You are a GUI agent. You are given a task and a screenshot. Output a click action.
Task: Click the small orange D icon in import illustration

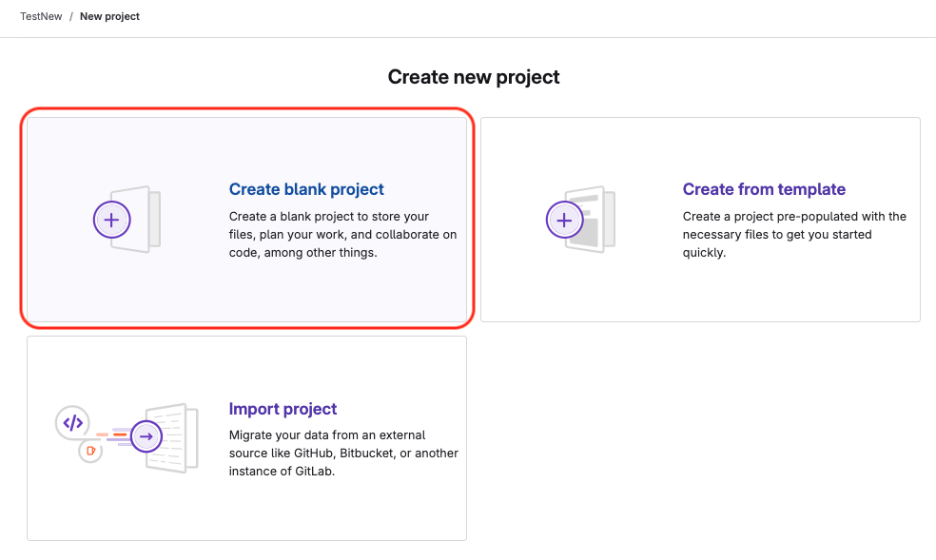pyautogui.click(x=91, y=451)
